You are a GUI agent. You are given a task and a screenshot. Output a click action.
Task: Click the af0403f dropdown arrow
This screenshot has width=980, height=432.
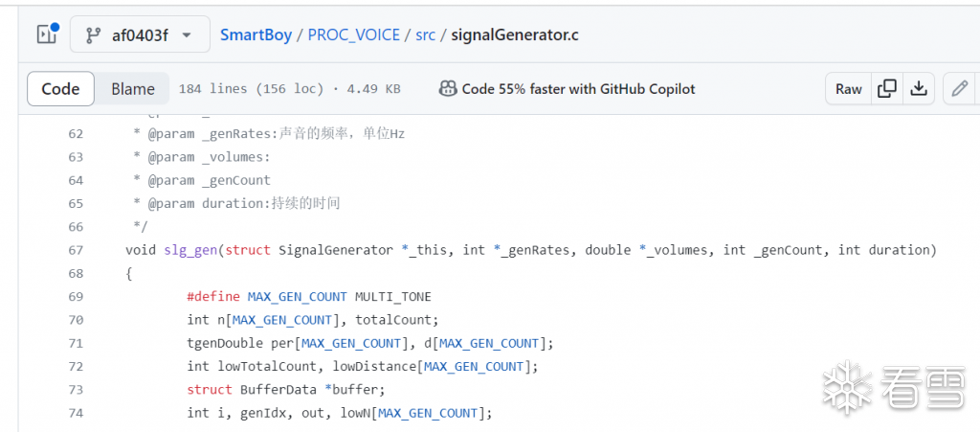click(x=188, y=35)
